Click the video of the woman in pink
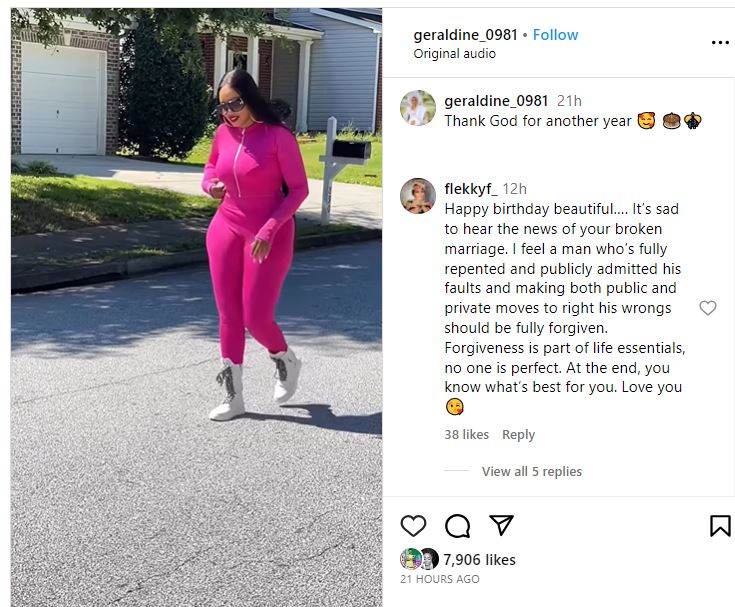735x607 pixels. [196, 307]
